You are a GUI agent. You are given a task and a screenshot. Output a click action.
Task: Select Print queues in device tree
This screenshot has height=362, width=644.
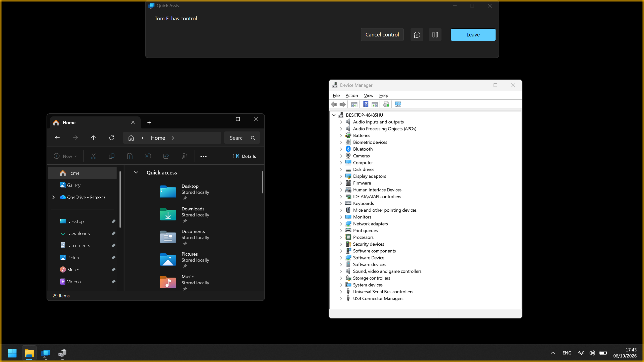[365, 231]
